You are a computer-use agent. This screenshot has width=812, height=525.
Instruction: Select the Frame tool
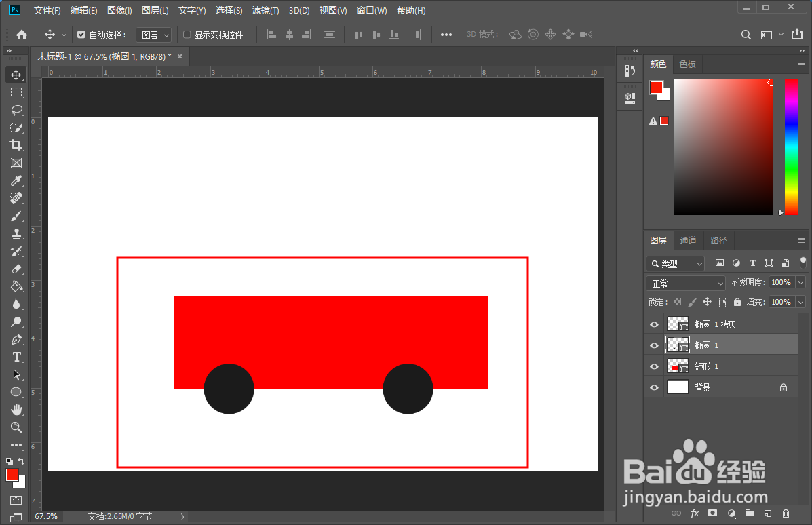(16, 163)
